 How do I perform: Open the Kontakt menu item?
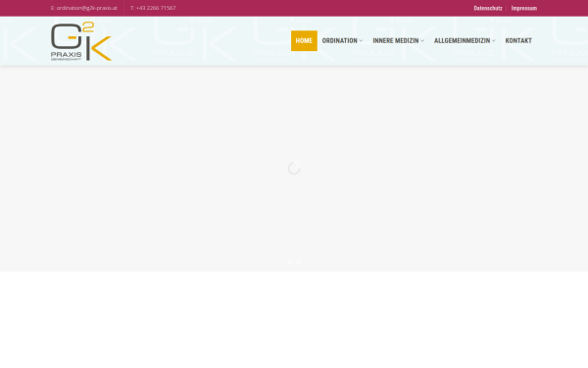[518, 40]
